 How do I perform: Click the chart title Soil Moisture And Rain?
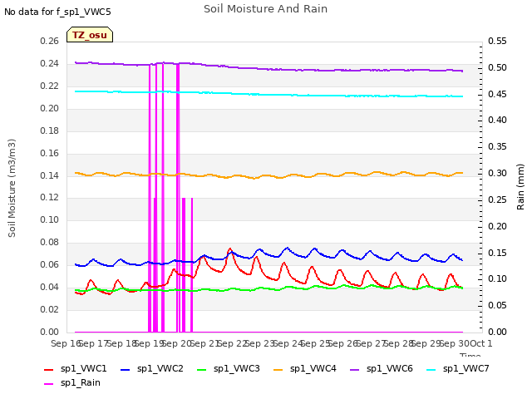click(265, 9)
